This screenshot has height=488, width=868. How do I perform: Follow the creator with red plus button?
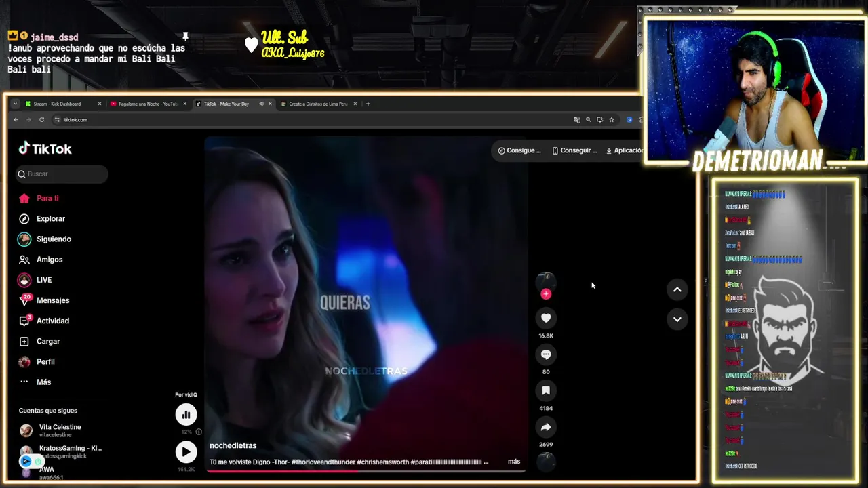pyautogui.click(x=546, y=294)
